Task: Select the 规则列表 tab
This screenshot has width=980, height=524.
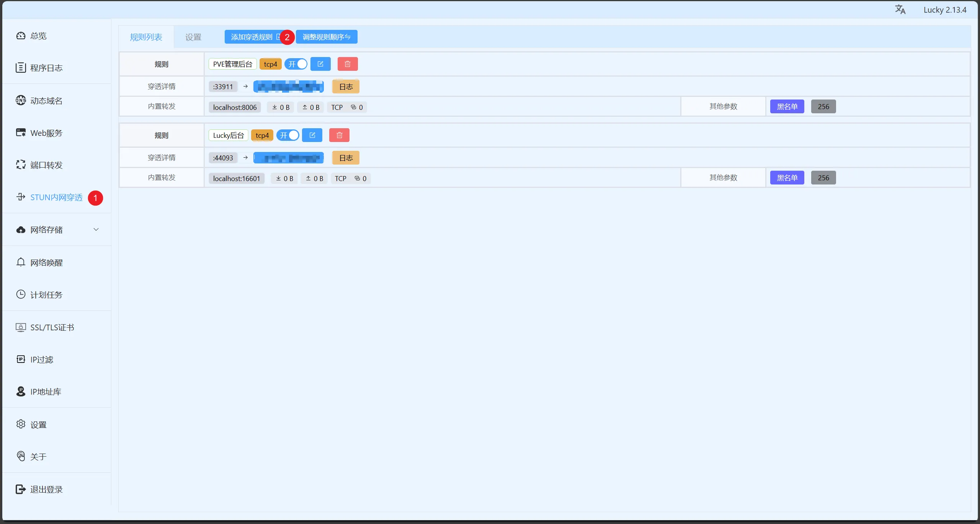Action: click(x=146, y=37)
